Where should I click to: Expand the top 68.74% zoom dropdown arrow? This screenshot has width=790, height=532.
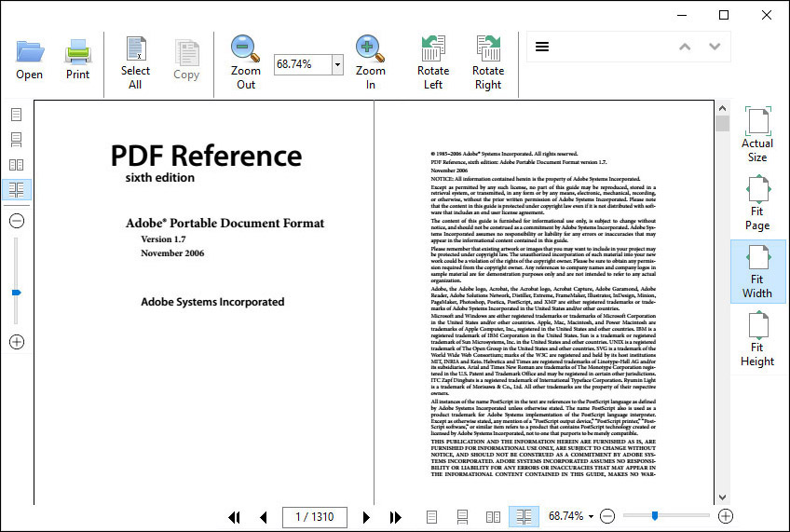tap(337, 64)
